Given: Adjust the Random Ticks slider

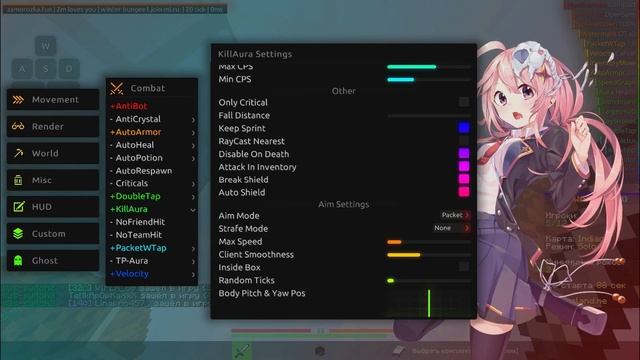Looking at the screenshot, I should coord(429,281).
